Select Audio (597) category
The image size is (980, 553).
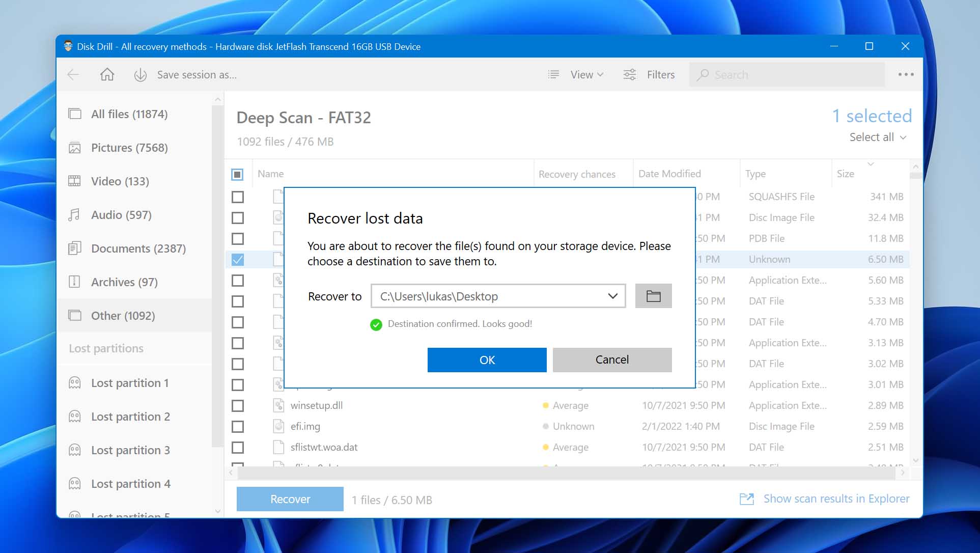coord(134,215)
